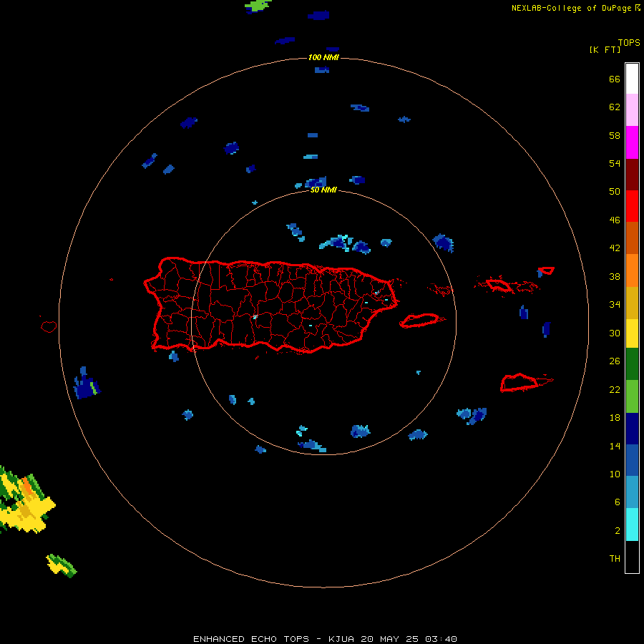Click the orange 42 K FT legend color
This screenshot has width=644, height=644.
point(632,270)
